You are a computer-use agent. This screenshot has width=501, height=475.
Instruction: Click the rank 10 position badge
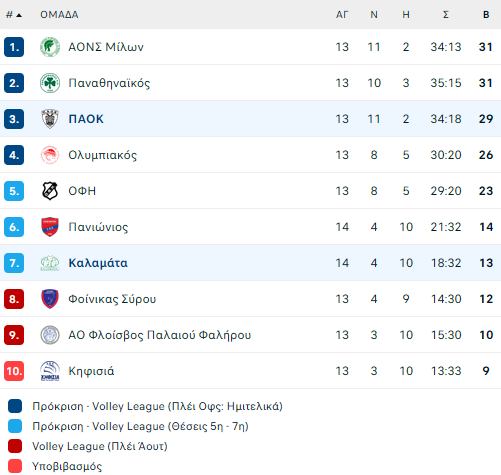14,371
